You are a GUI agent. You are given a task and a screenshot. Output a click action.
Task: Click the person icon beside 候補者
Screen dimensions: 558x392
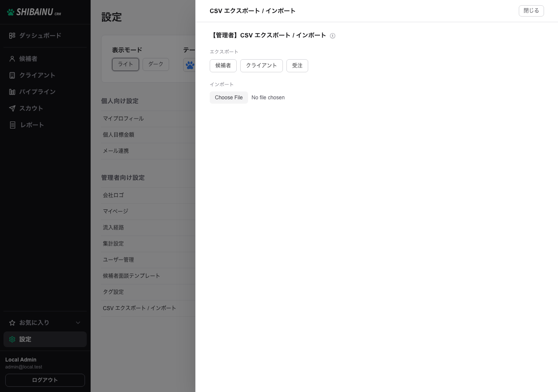[x=12, y=58]
